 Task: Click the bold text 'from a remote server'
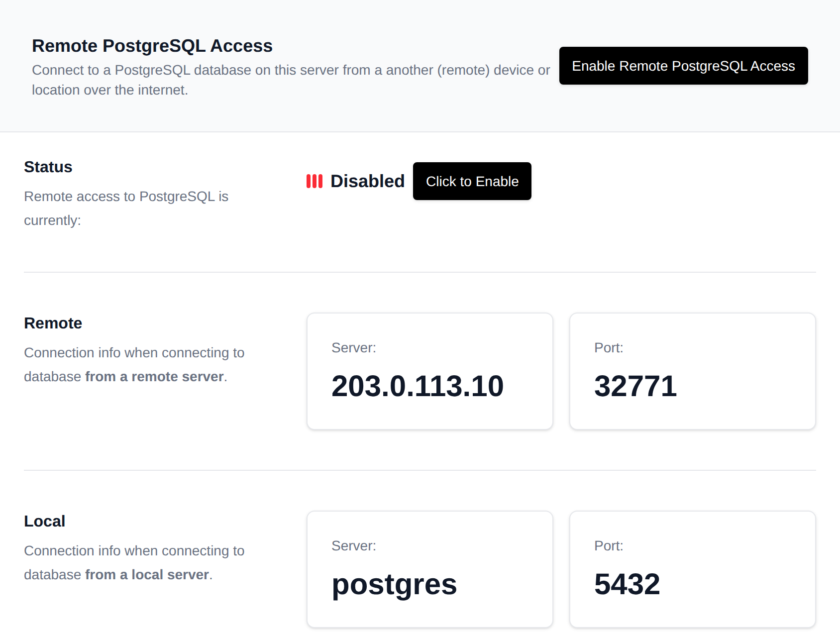tap(154, 377)
